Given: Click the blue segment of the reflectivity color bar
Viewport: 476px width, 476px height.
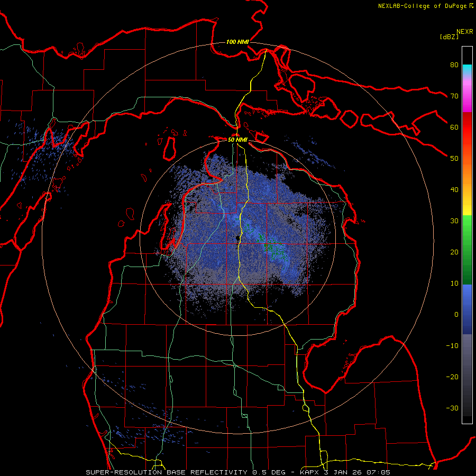Looking at the screenshot, I should (467, 309).
